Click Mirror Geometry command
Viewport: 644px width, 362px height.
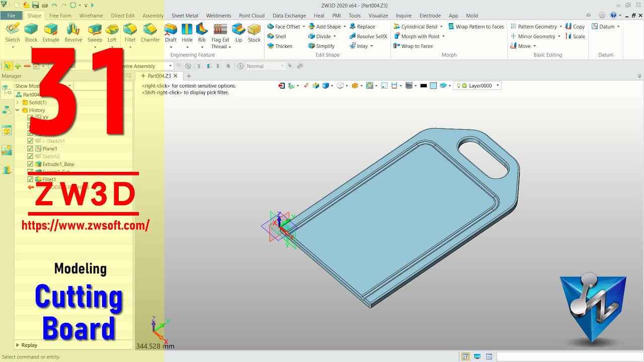(533, 36)
